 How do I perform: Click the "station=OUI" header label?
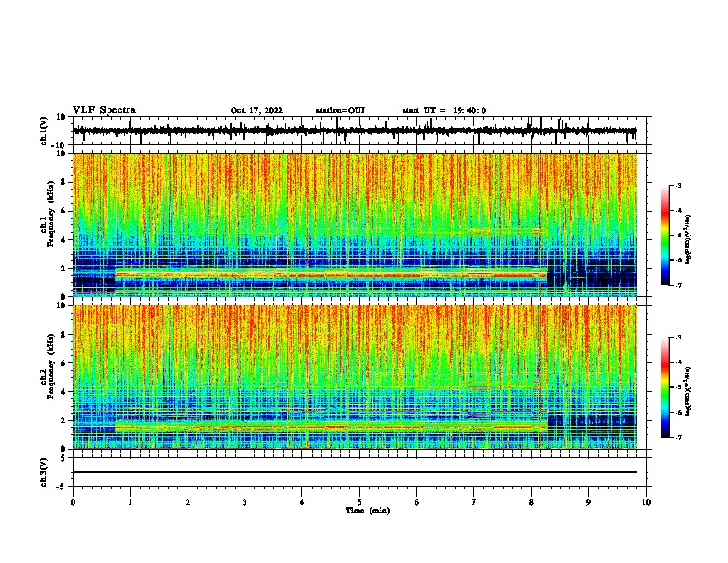pos(340,110)
